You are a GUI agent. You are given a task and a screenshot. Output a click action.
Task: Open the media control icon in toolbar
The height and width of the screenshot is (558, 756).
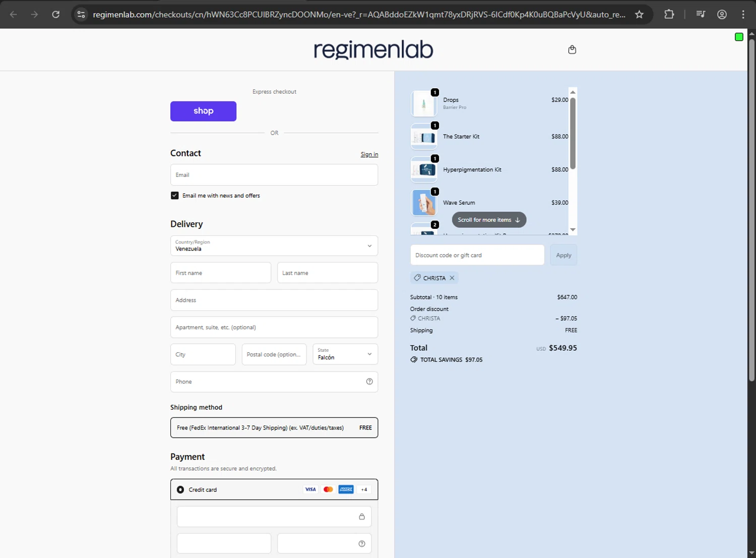[701, 14]
